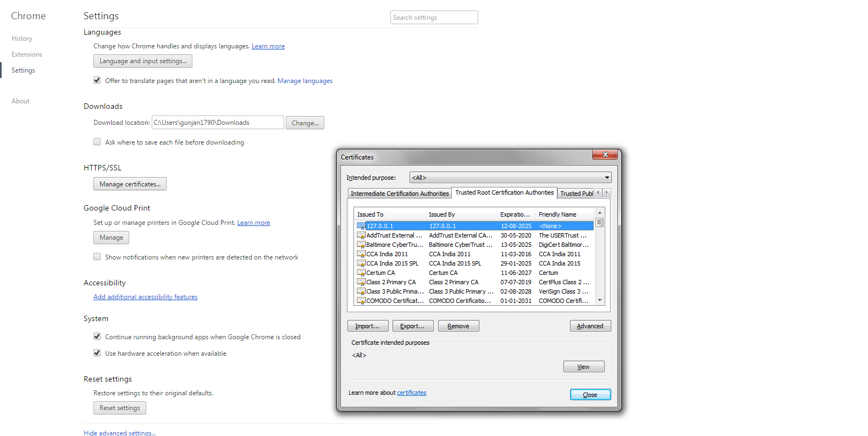The height and width of the screenshot is (436, 868).
Task: Click the Advanced button in Certificates
Action: [x=590, y=326]
